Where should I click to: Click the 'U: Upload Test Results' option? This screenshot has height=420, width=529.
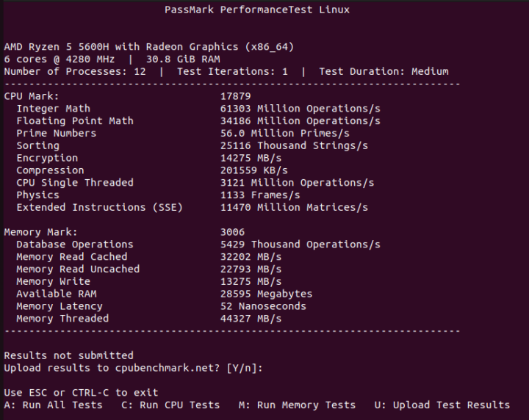tap(442, 405)
